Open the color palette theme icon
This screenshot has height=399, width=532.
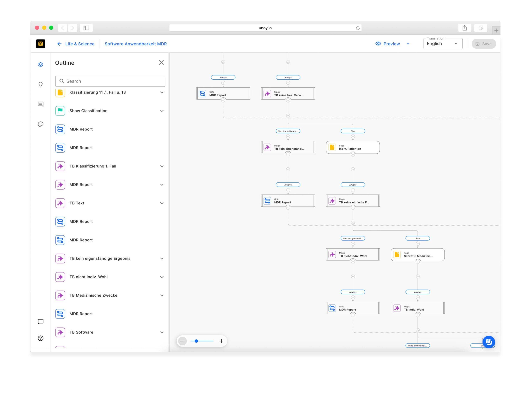40,124
